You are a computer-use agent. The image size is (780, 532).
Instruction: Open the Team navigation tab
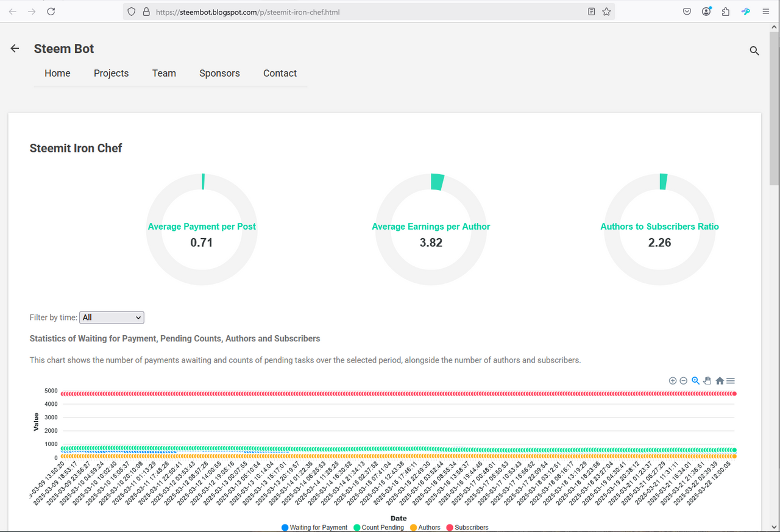click(x=164, y=73)
